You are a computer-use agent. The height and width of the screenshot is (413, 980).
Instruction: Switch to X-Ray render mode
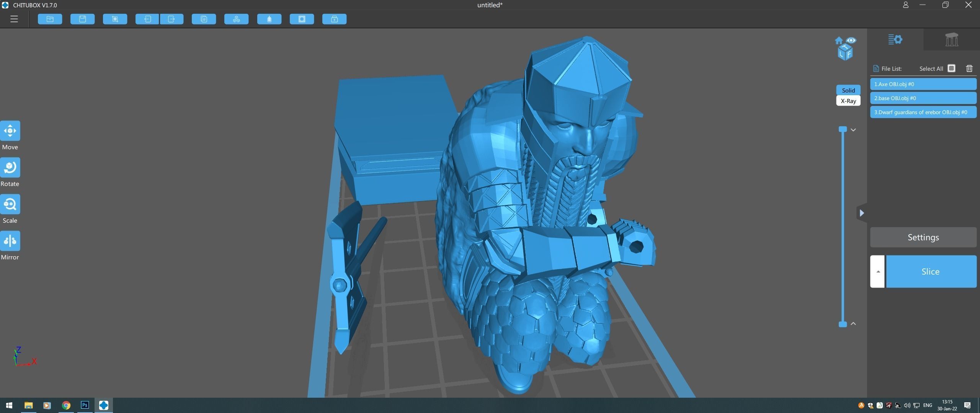pos(848,101)
